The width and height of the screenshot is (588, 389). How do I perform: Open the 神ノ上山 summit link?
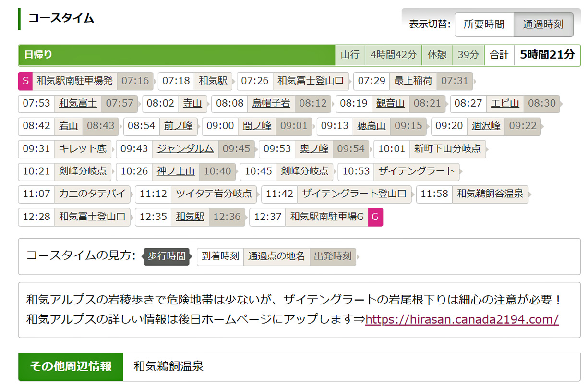click(x=176, y=171)
